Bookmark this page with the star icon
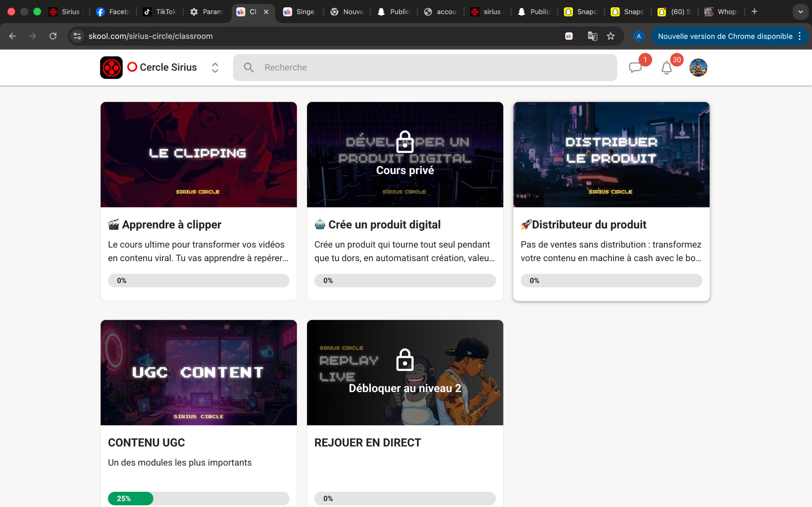The width and height of the screenshot is (812, 507). (611, 36)
